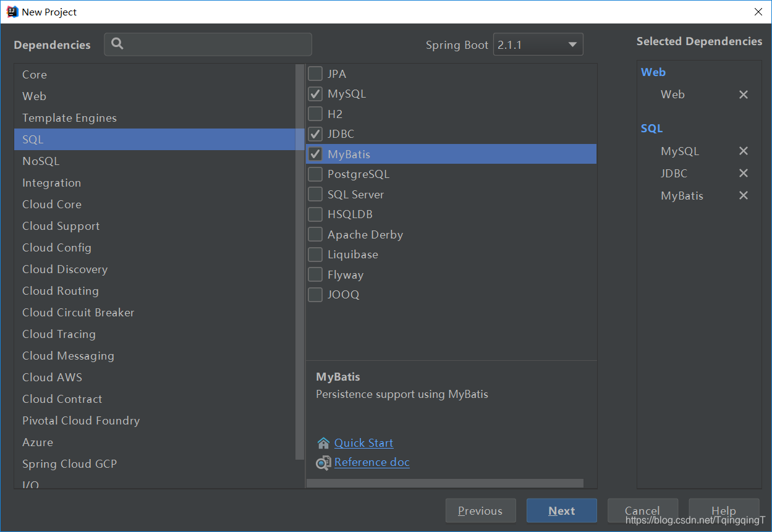Click the Help button
This screenshot has width=772, height=532.
[723, 511]
